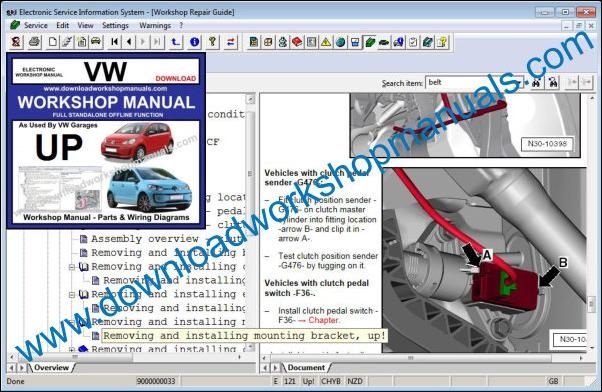The width and height of the screenshot is (602, 392).
Task: Click the first binoculars search icon
Action: [x=537, y=82]
